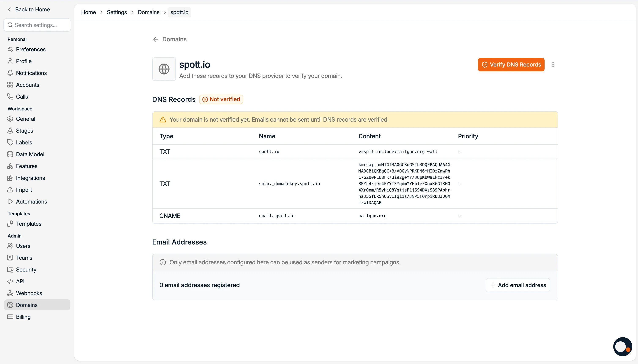Viewport: 638px width, 364px height.
Task: Click the Add email address button
Action: tap(518, 285)
